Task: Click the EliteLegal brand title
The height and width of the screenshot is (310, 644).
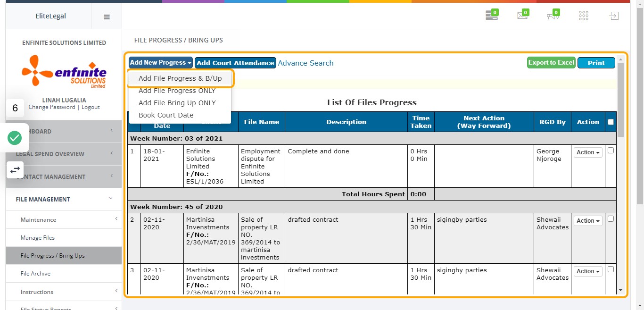Action: pyautogui.click(x=51, y=16)
